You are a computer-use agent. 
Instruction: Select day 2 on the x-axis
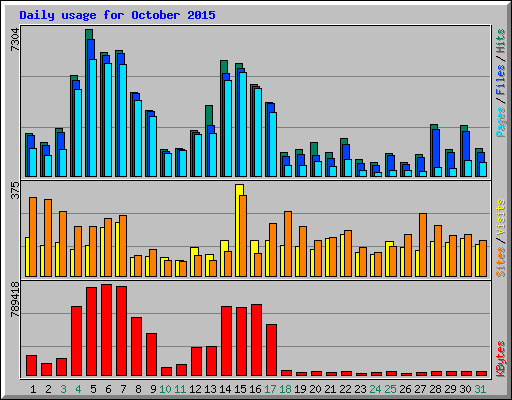(48, 389)
